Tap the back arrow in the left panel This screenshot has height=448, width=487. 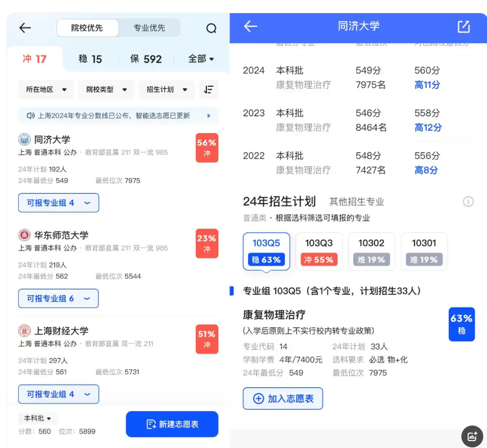click(x=25, y=28)
